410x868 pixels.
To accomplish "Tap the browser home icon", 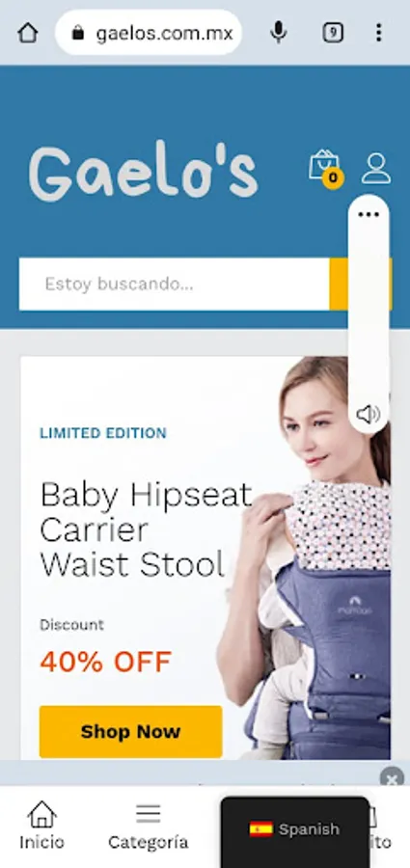I will pyautogui.click(x=28, y=33).
